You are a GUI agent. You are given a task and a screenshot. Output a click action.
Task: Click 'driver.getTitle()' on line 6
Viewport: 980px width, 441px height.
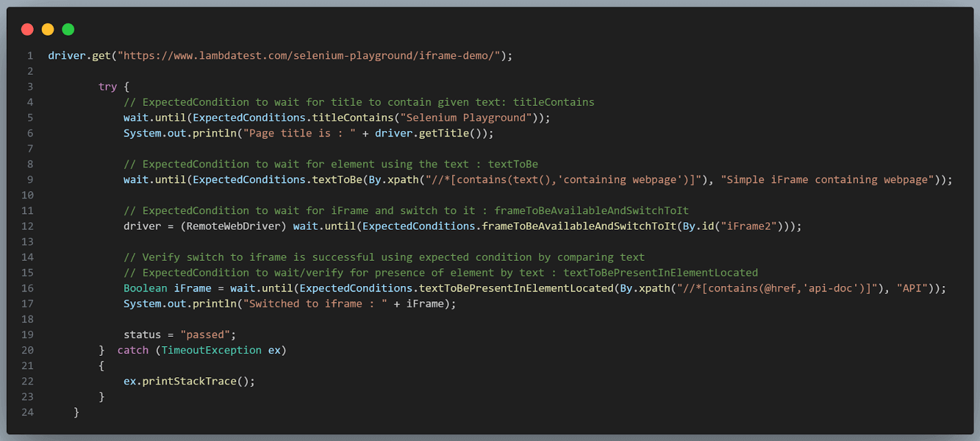[x=428, y=134]
